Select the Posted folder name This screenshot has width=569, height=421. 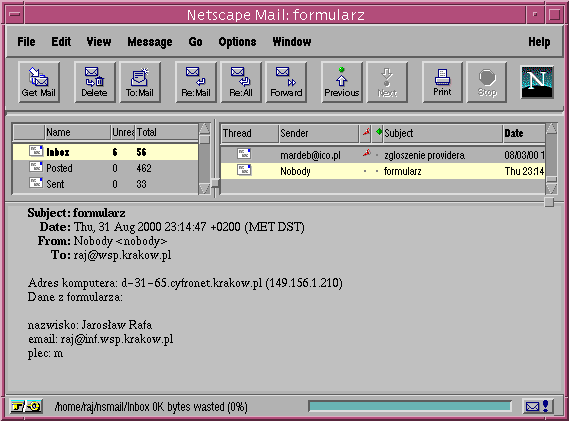click(59, 168)
